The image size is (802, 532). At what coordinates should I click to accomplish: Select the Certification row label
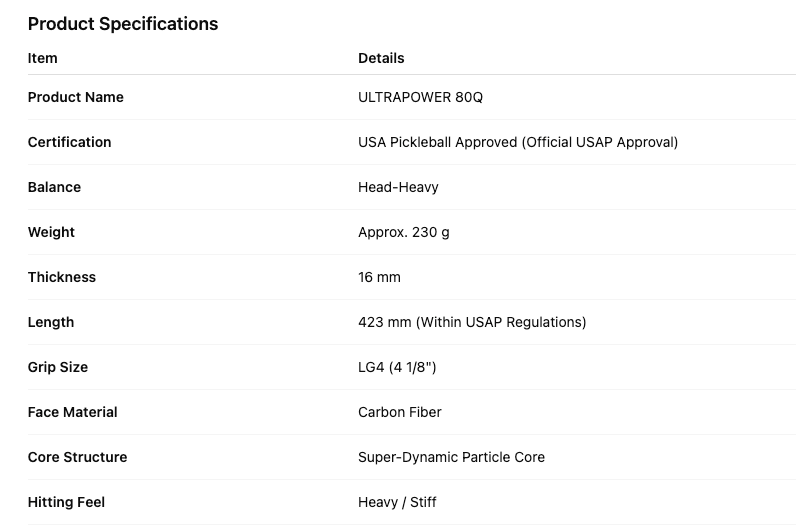(70, 142)
